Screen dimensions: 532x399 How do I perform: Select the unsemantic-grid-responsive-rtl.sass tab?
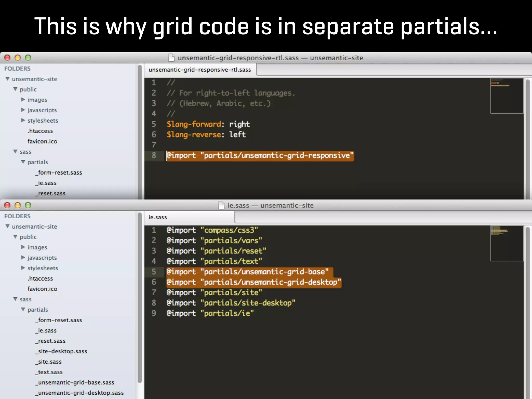point(200,70)
